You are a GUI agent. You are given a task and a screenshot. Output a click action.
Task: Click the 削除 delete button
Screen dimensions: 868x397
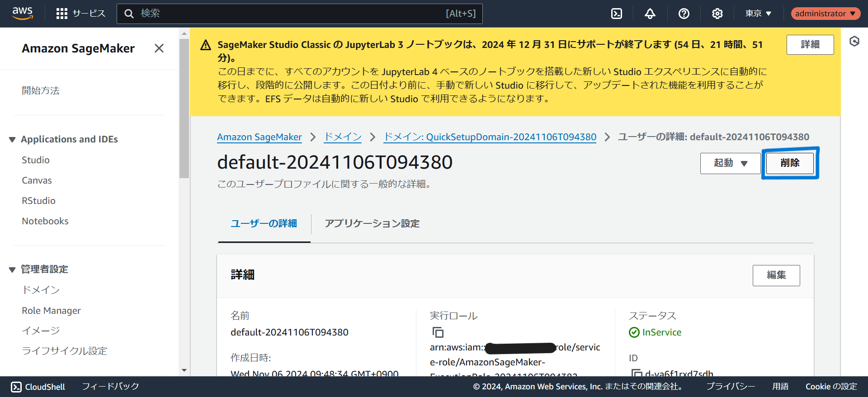coord(789,163)
